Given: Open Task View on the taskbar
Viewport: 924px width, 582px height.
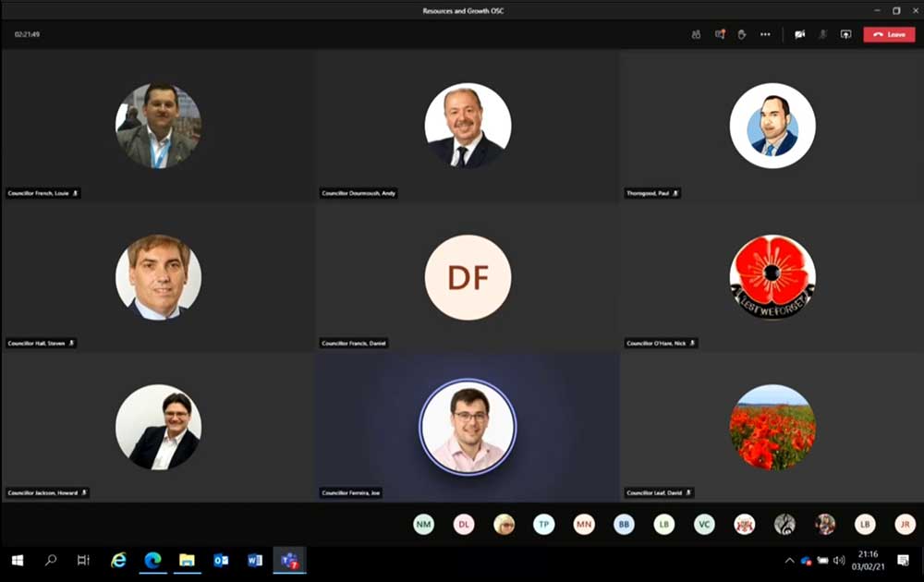Looking at the screenshot, I should coord(83,560).
